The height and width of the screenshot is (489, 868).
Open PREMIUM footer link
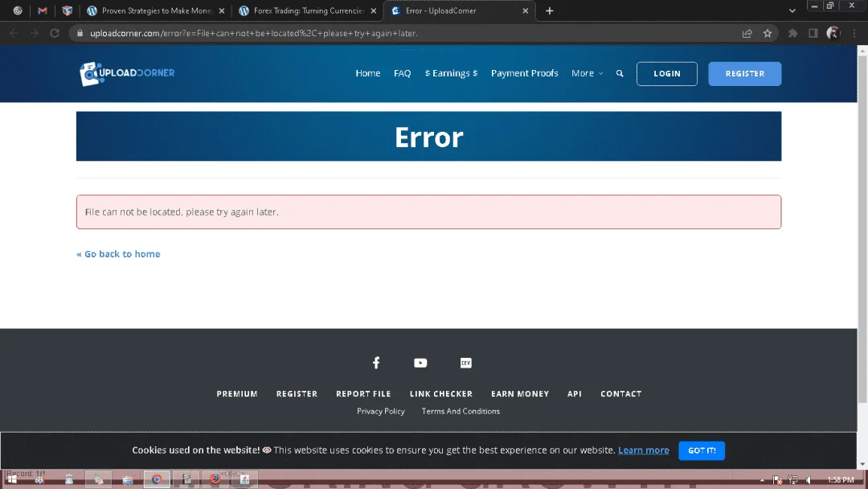coord(237,394)
